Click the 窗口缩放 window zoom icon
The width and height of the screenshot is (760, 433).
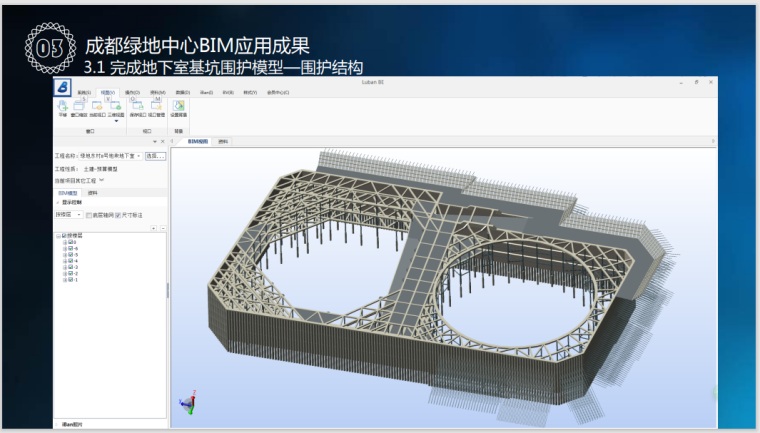(79, 106)
